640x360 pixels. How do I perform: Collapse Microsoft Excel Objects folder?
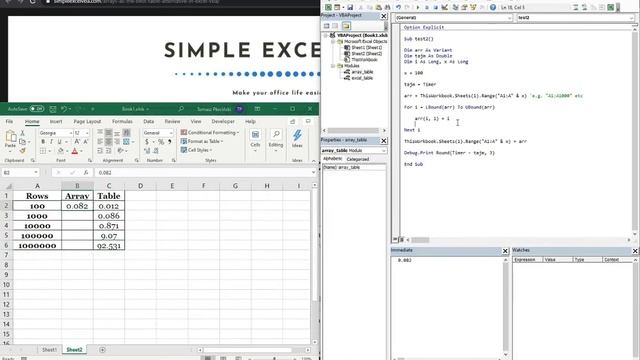point(333,42)
